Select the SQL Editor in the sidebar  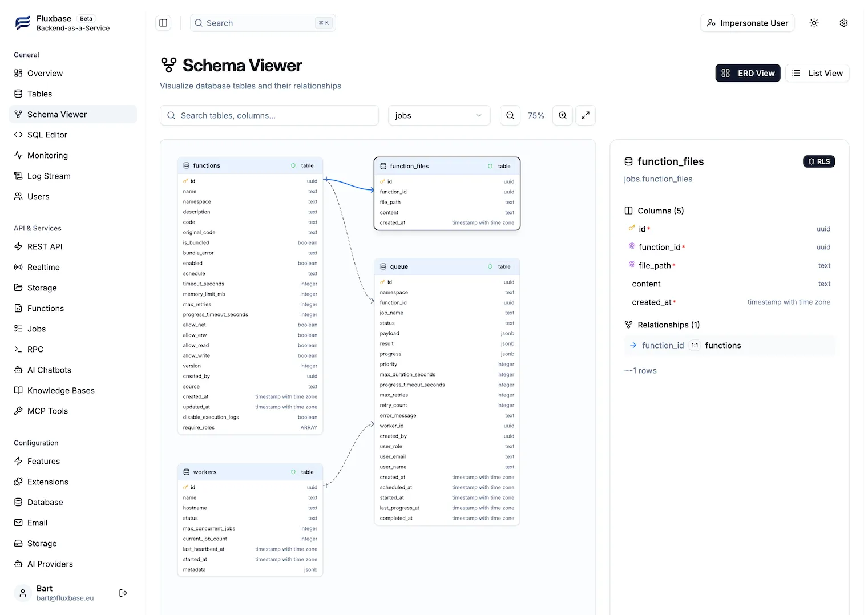(x=48, y=135)
